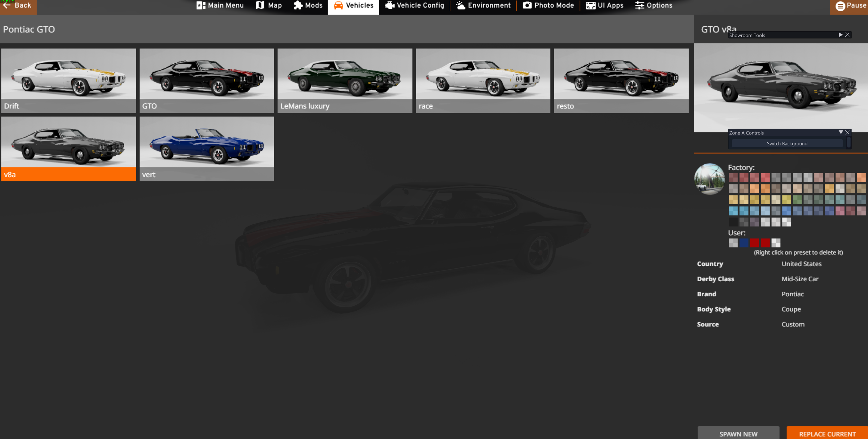This screenshot has width=868, height=439.
Task: Click the REPLACE CURRENT button
Action: [827, 434]
